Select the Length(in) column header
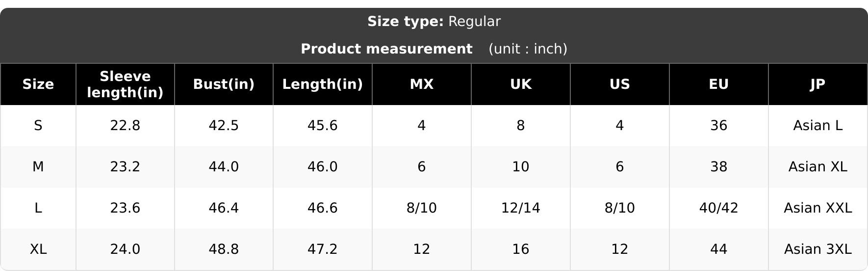This screenshot has width=868, height=271. [x=323, y=84]
